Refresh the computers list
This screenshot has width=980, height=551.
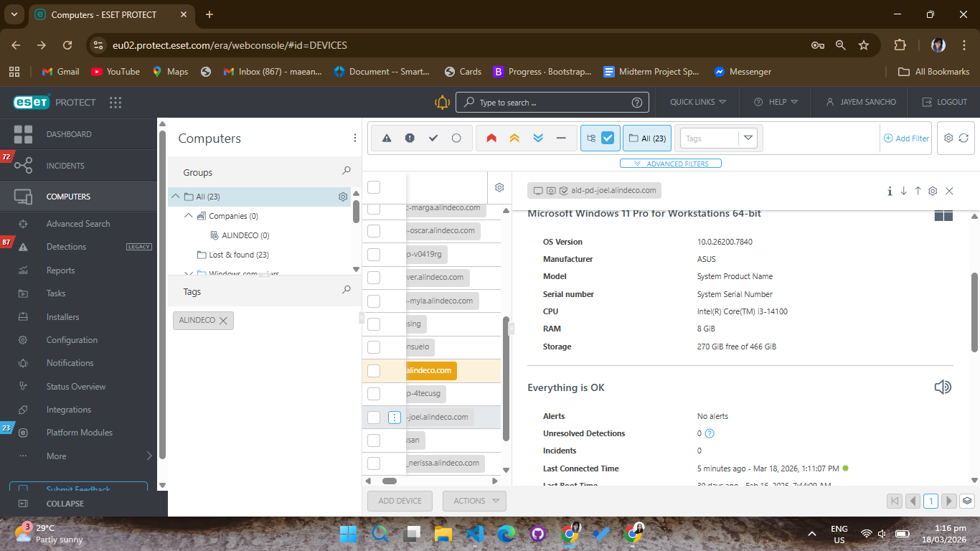point(963,138)
